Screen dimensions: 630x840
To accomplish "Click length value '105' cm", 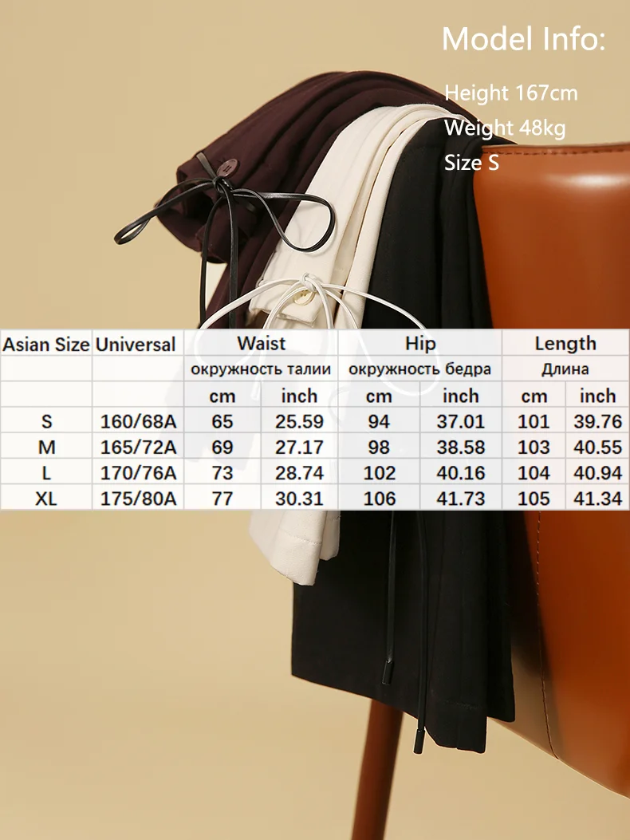I will point(534,499).
